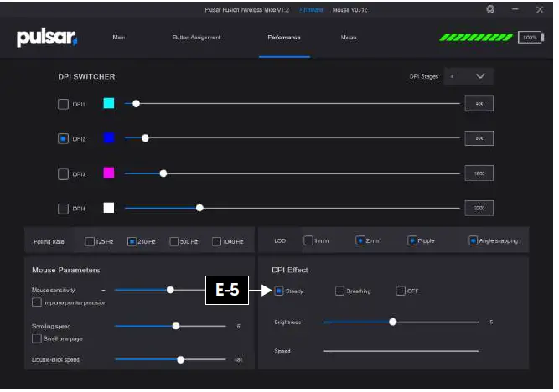This screenshot has height=392, width=559.
Task: Click the Firmware link in title bar
Action: [311, 10]
